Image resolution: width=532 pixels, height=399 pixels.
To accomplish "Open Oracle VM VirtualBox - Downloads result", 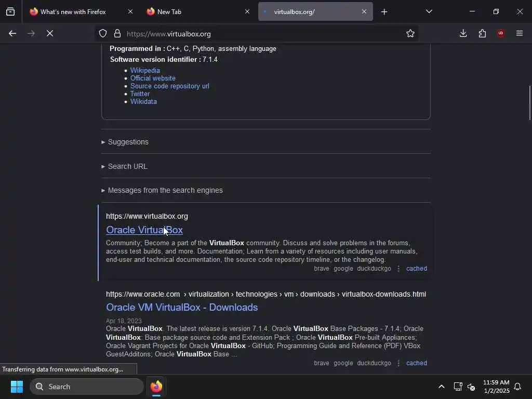I will tap(182, 308).
